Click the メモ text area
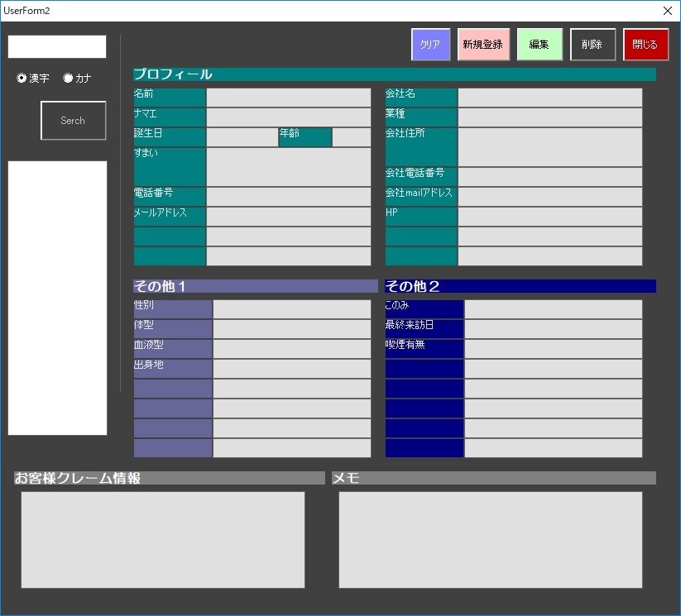This screenshot has height=616, width=681. click(x=491, y=540)
